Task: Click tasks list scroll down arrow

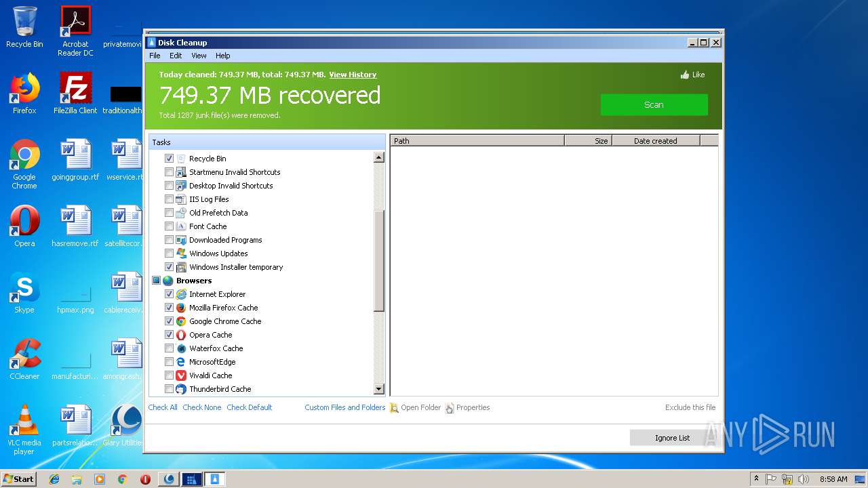Action: [379, 389]
